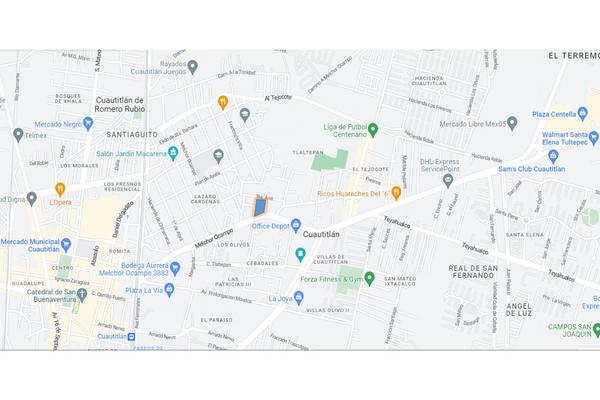Select the Salón Jardín Macarena pin

click(173, 153)
